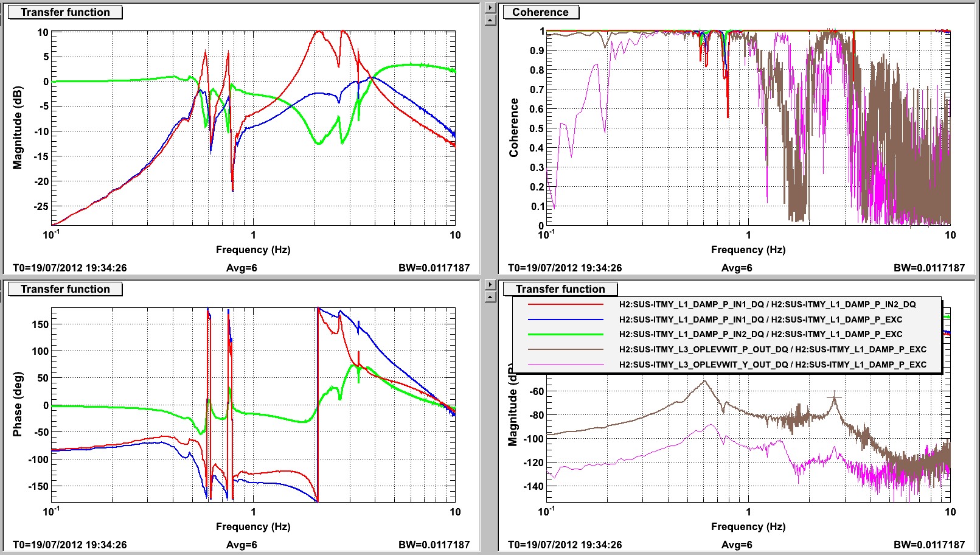Click BW=0.0117187 under lower-right plot
Viewport: 980px width, 555px height.
[930, 545]
